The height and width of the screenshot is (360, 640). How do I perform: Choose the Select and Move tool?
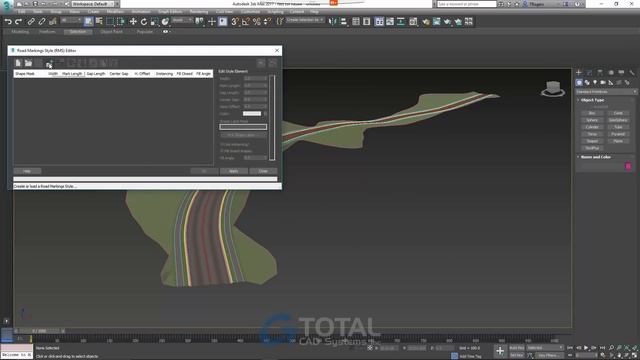click(x=133, y=22)
